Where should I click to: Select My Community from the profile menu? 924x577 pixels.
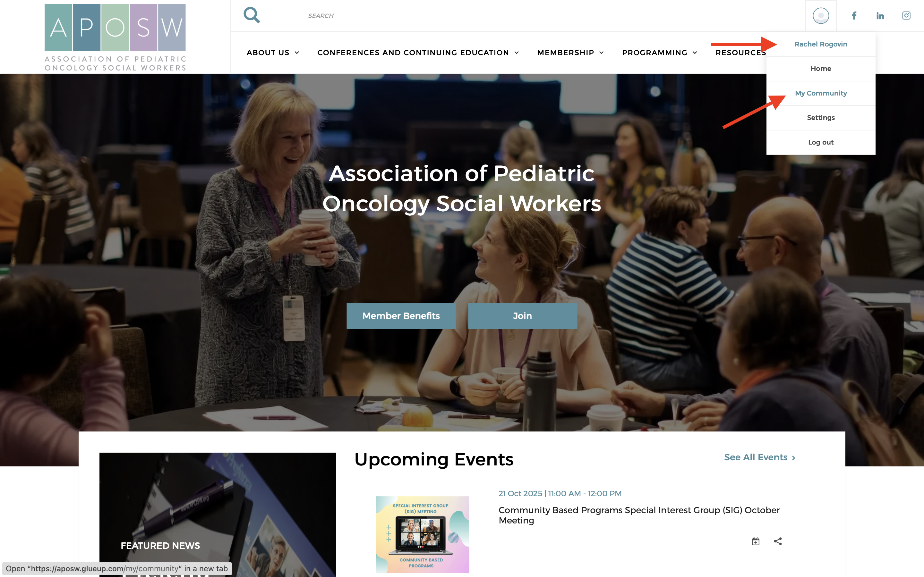click(x=820, y=93)
